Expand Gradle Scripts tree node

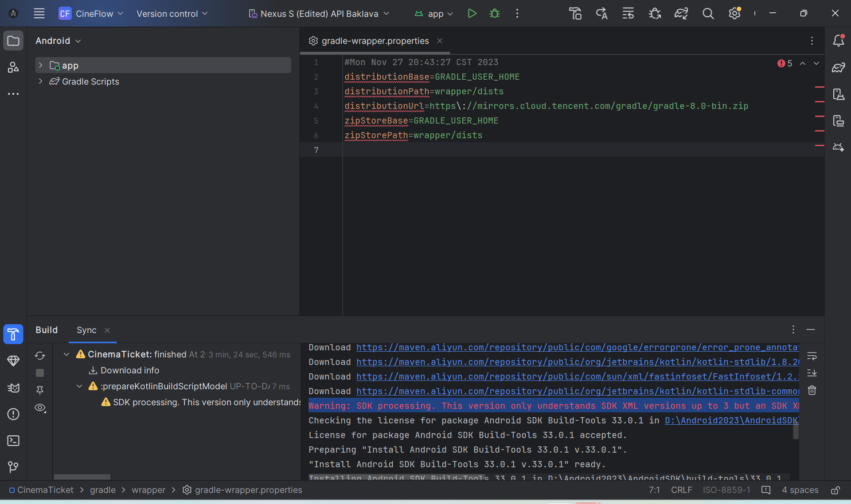(x=40, y=81)
